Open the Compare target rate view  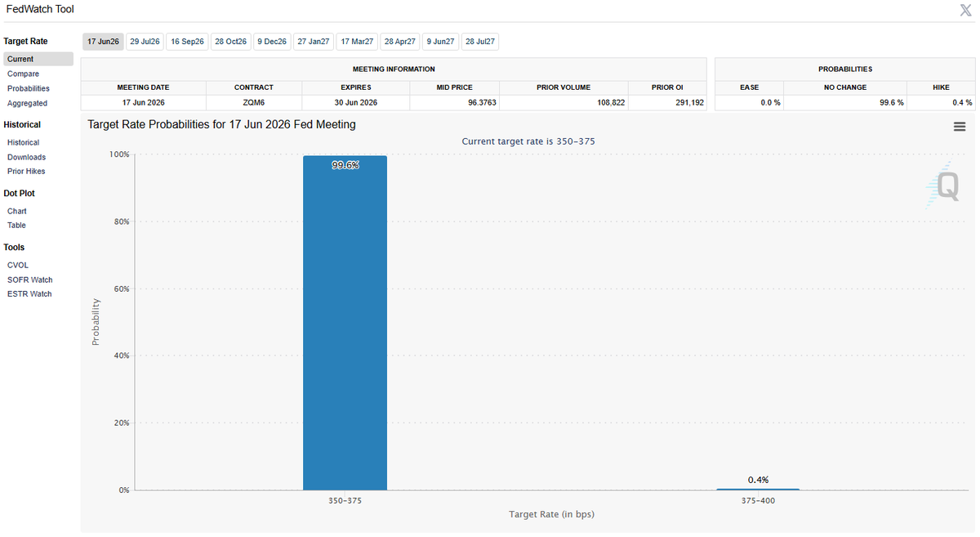[x=23, y=74]
